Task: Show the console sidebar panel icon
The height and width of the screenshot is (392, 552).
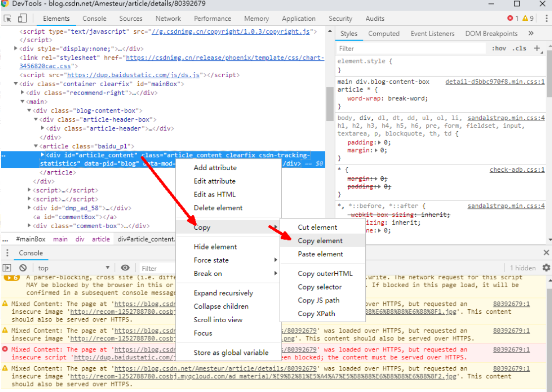Action: [x=7, y=268]
